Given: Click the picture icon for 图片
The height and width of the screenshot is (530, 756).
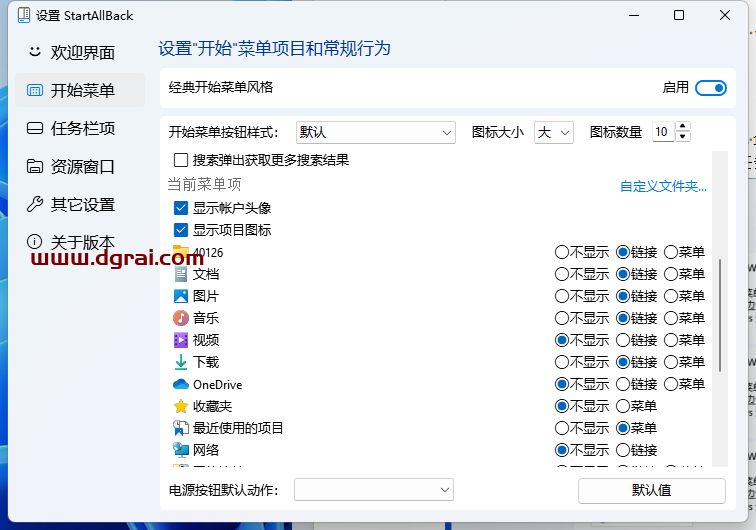Looking at the screenshot, I should [x=181, y=296].
